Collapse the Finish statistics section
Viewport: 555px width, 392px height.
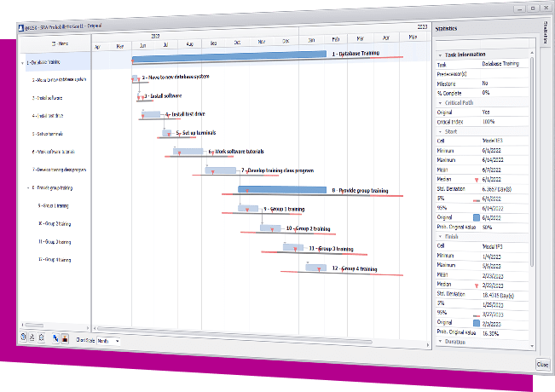(441, 236)
